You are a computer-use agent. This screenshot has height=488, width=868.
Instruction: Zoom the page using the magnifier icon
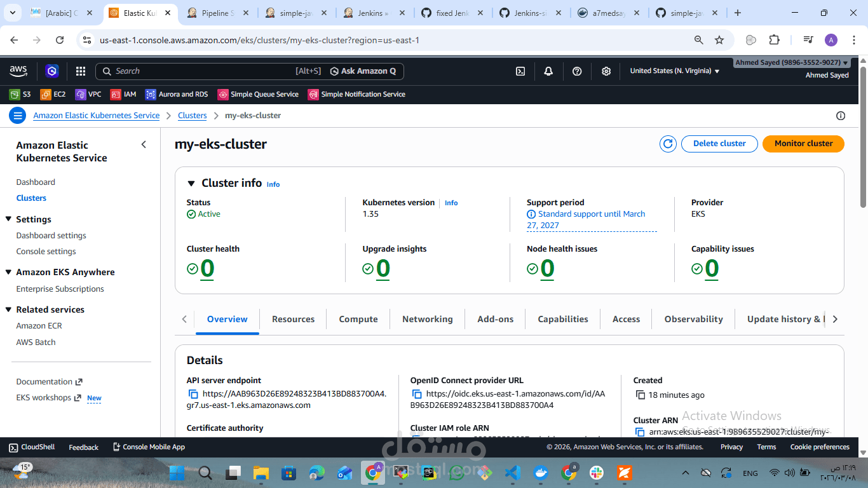[x=699, y=40]
